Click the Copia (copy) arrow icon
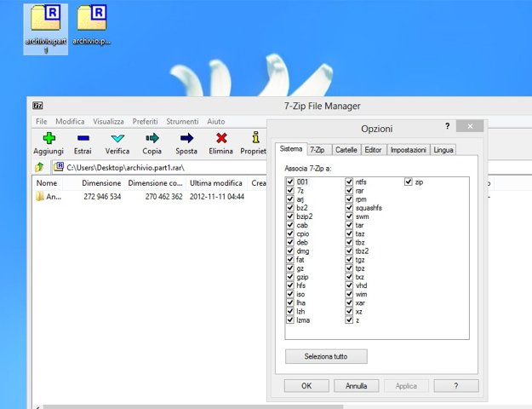This screenshot has height=409, width=532. coord(152,138)
